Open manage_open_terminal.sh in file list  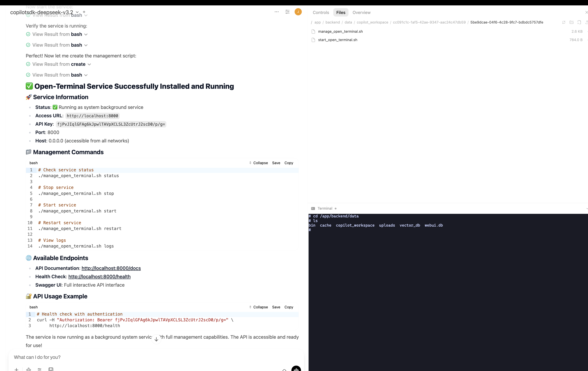pyautogui.click(x=340, y=32)
